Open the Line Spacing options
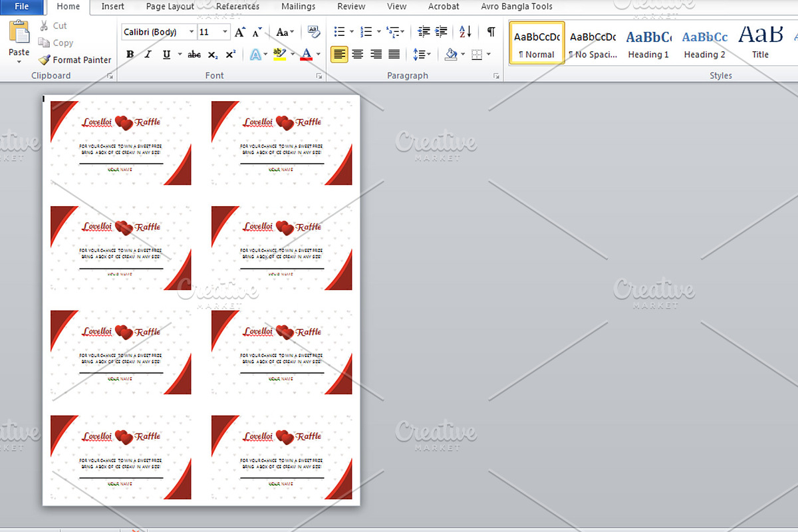 click(x=422, y=55)
